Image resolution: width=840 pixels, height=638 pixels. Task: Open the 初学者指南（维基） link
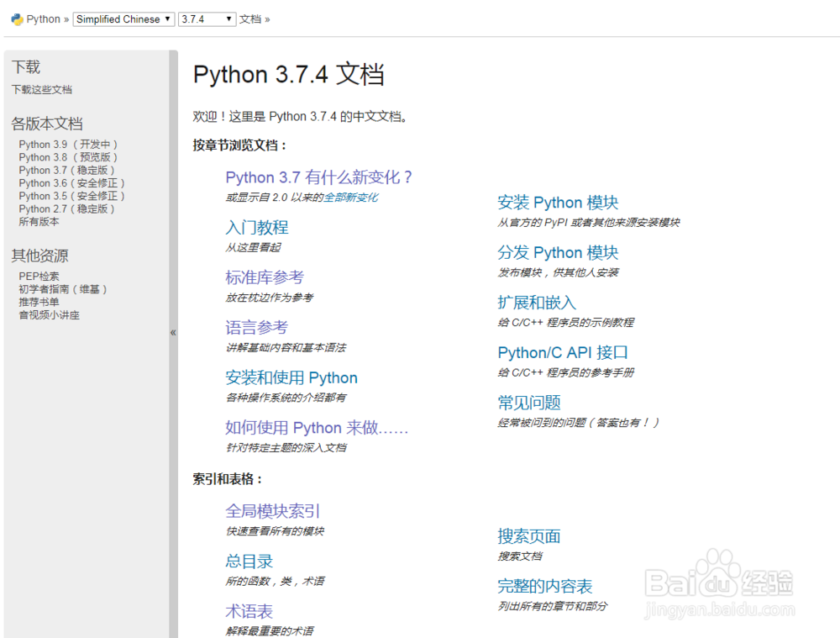tap(63, 289)
